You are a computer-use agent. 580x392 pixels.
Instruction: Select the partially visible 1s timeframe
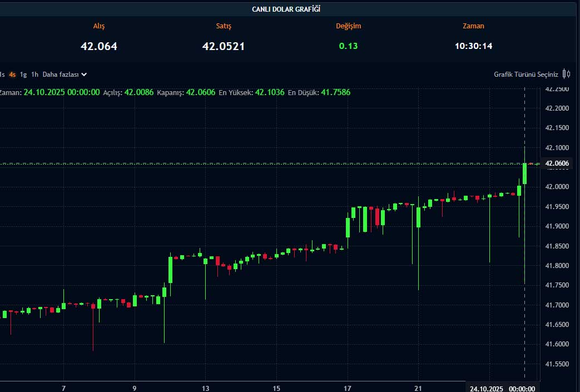(x=2, y=74)
